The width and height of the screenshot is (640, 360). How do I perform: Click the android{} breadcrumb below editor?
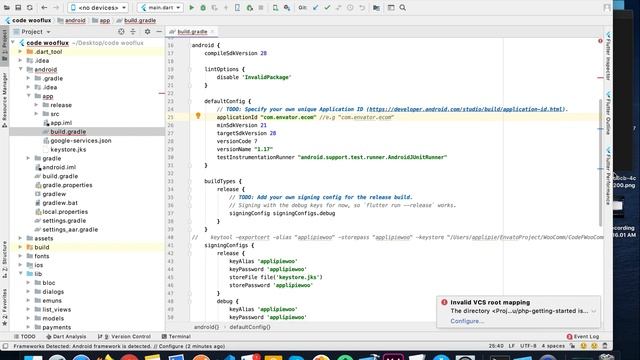206,327
